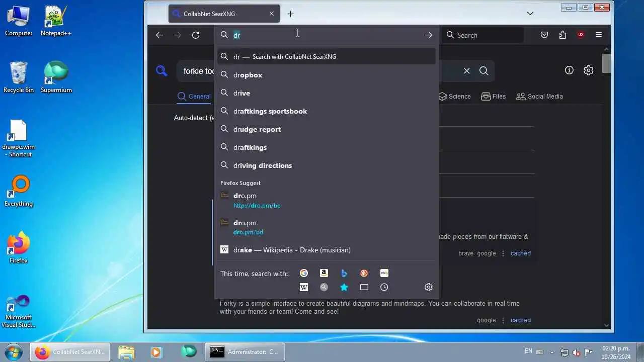Open result options dots beside brave google
Viewport: 644px width, 362px height.
pyautogui.click(x=503, y=253)
